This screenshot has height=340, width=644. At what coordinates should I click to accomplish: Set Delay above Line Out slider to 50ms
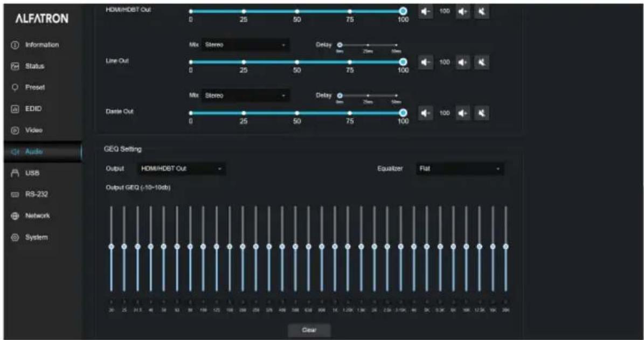coord(396,45)
